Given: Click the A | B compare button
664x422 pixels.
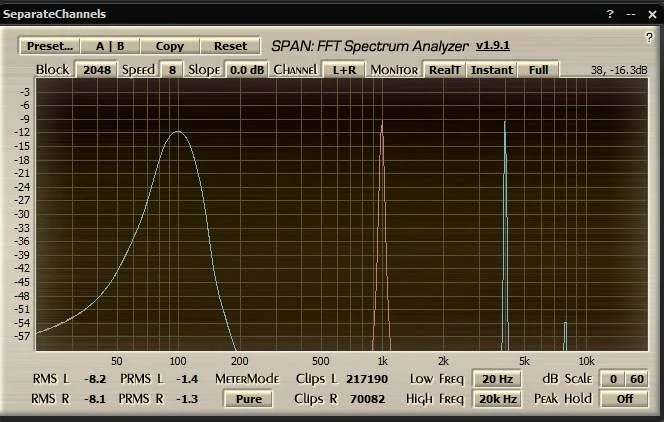Looking at the screenshot, I should pos(110,46).
